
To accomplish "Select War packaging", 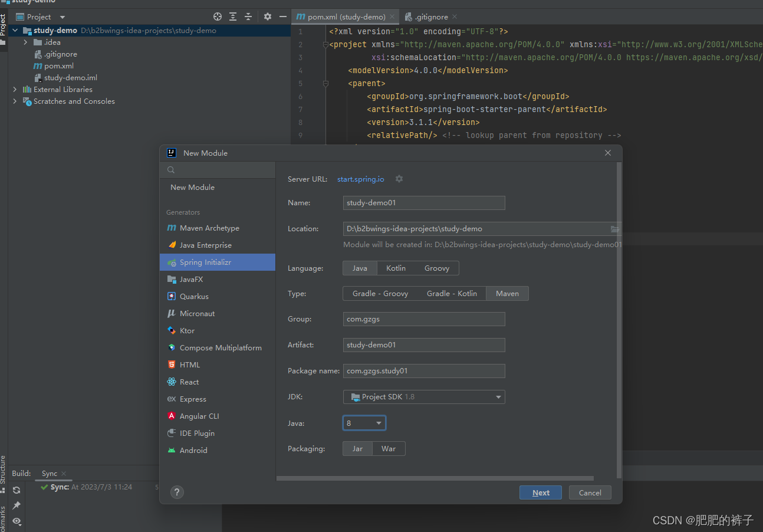I will [389, 449].
